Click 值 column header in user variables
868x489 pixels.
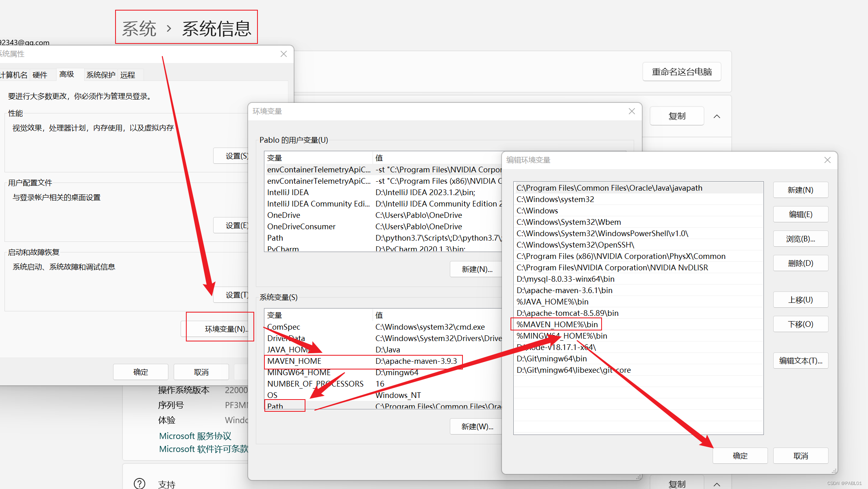(x=437, y=158)
